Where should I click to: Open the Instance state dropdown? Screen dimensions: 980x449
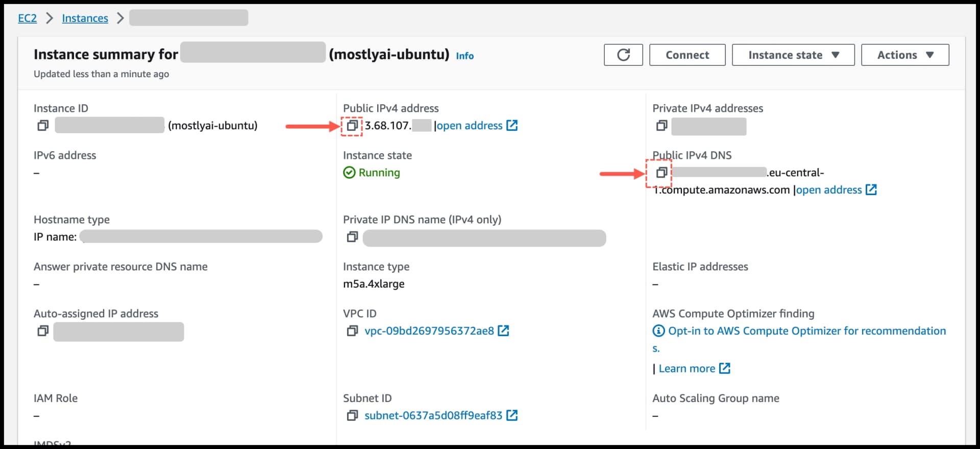[793, 55]
